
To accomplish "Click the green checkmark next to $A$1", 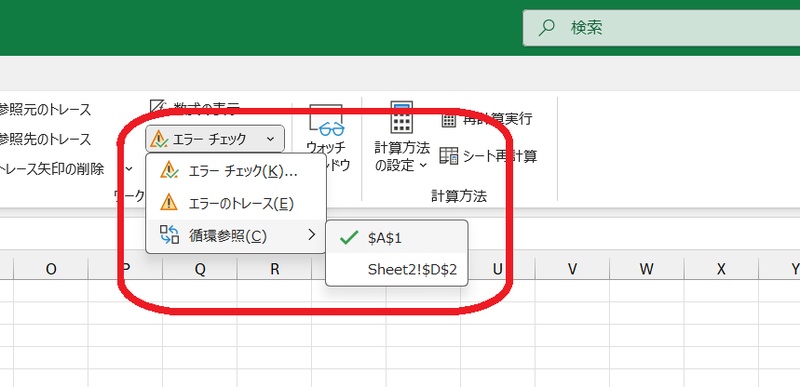I will click(348, 238).
